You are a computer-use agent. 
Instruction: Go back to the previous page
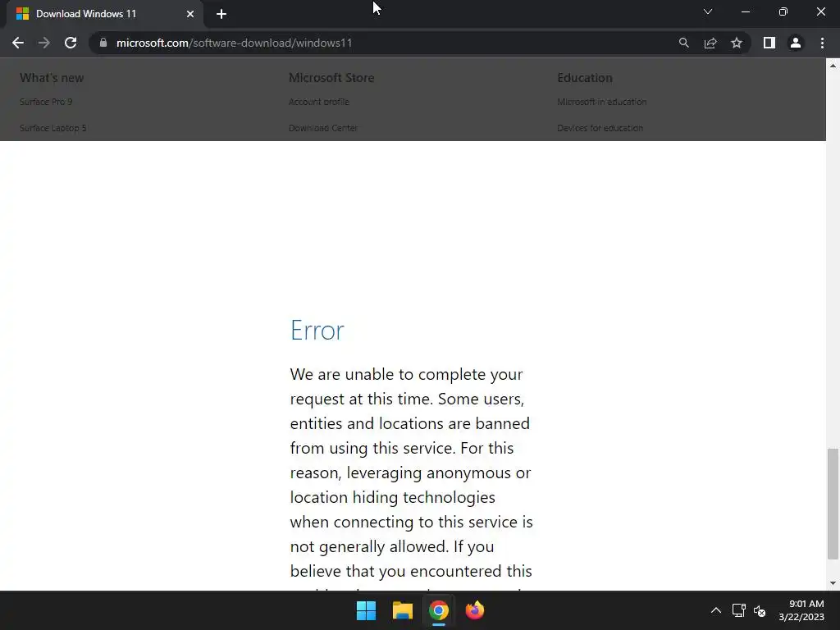[18, 43]
